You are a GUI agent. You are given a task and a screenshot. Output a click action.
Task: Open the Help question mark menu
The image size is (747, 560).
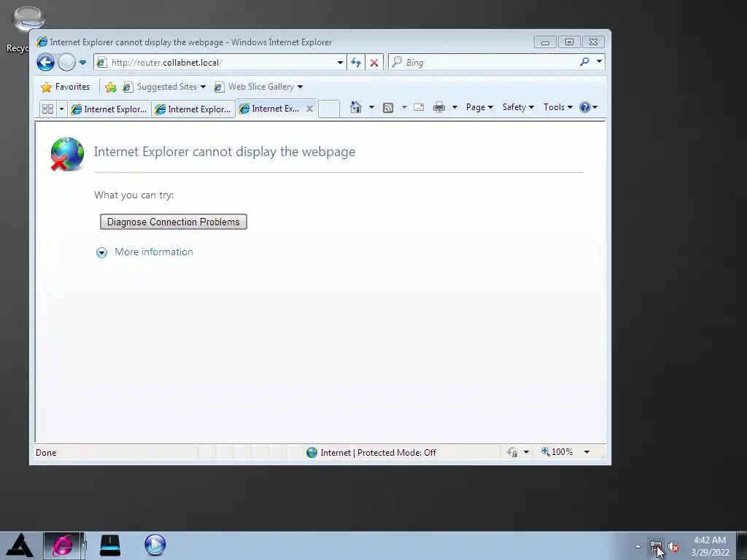pyautogui.click(x=589, y=107)
